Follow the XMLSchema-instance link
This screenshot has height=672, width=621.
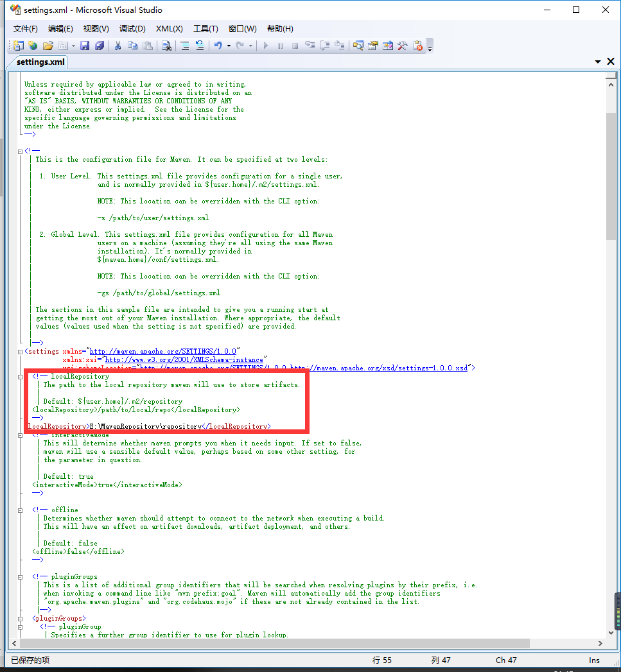[x=184, y=360]
